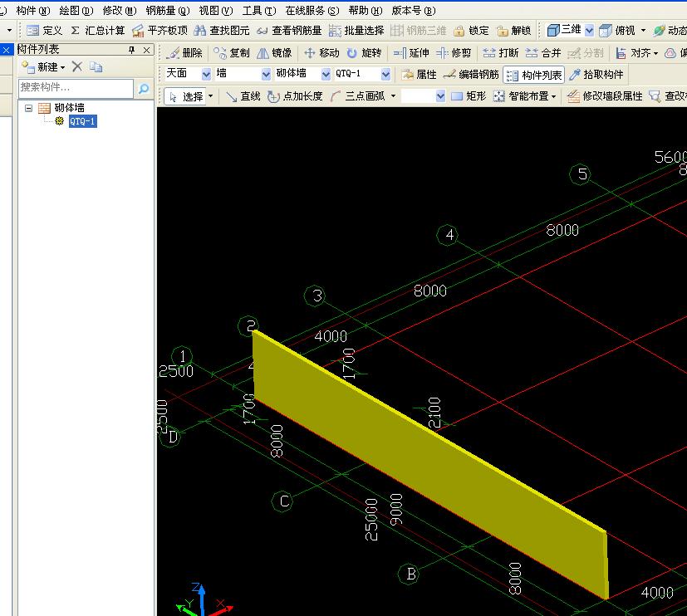Open the 视图 menu
Image resolution: width=687 pixels, height=616 pixels.
(215, 10)
